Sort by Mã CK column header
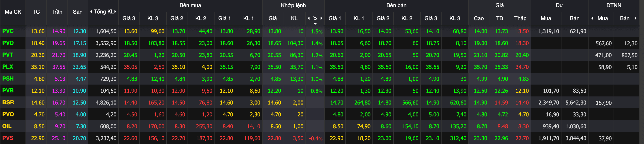Screen dimensions: 644x144 pos(13,12)
